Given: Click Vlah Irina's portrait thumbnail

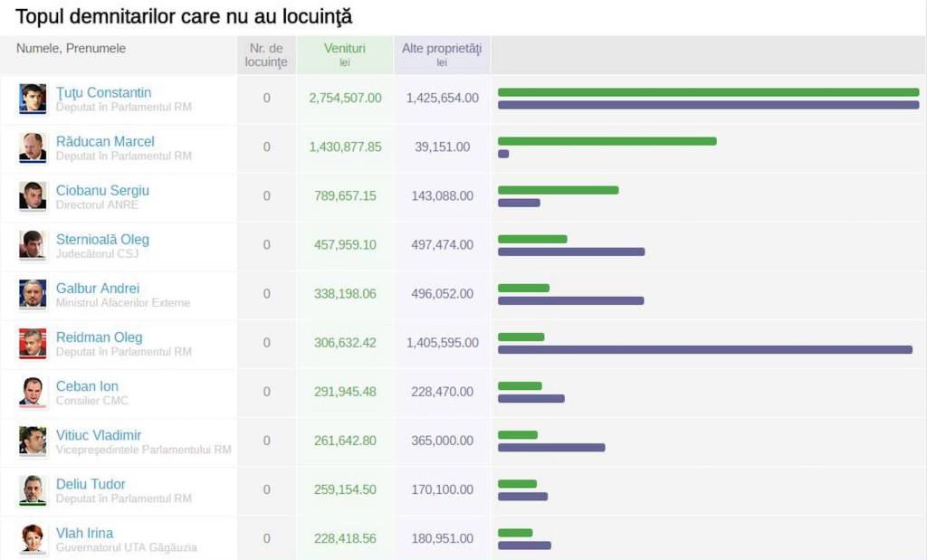Looking at the screenshot, I should 33,538.
